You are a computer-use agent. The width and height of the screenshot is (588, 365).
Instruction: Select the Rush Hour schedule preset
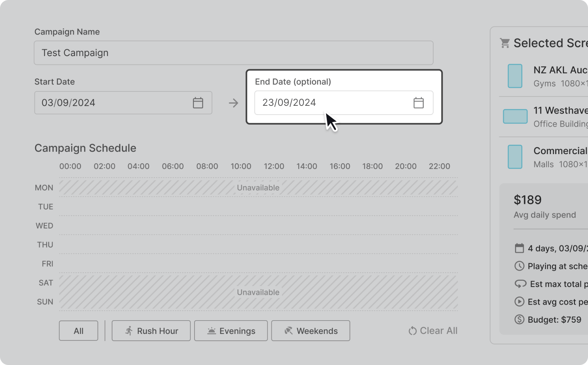point(151,331)
